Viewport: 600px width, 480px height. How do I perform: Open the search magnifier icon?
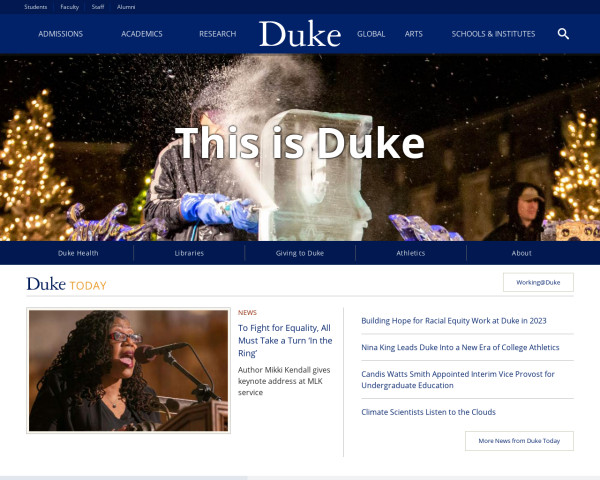pos(563,34)
